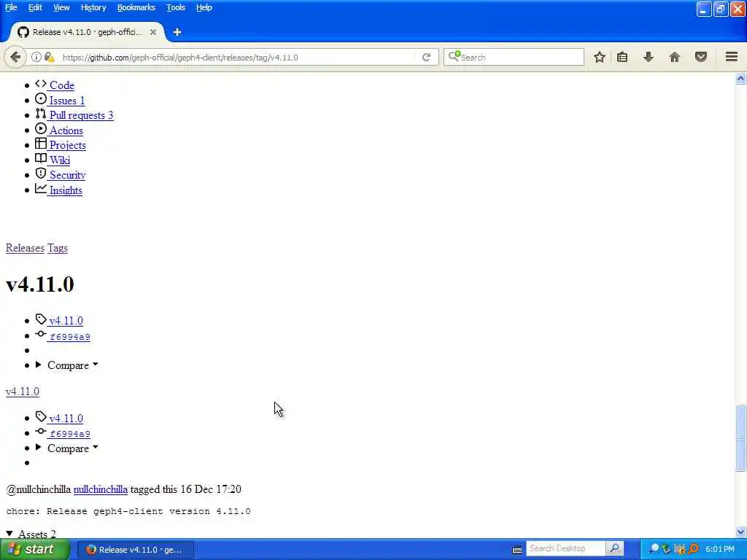Open the Actions link
The image size is (747, 560).
coord(66,131)
